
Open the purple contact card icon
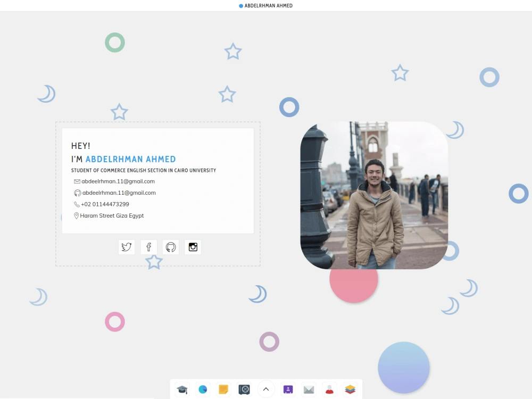point(288,389)
